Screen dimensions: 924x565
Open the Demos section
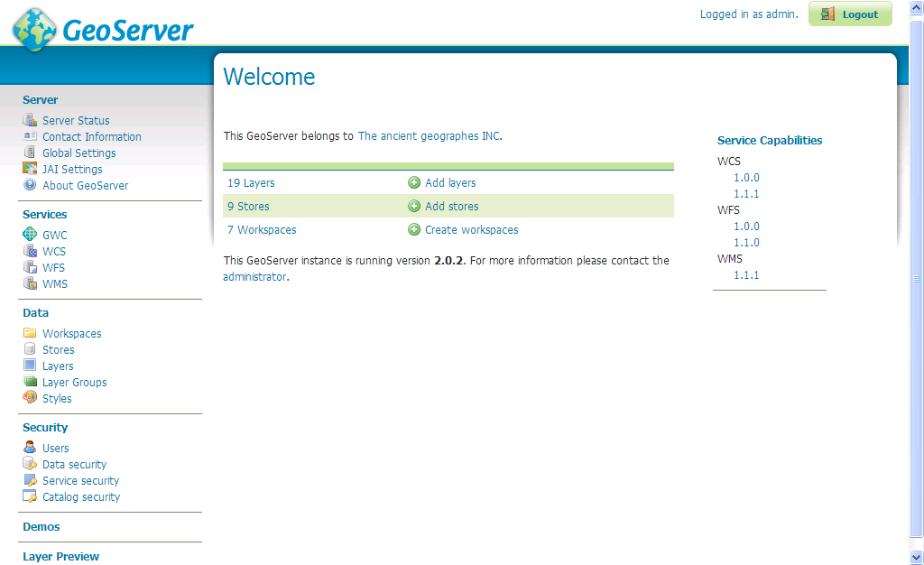[x=41, y=526]
